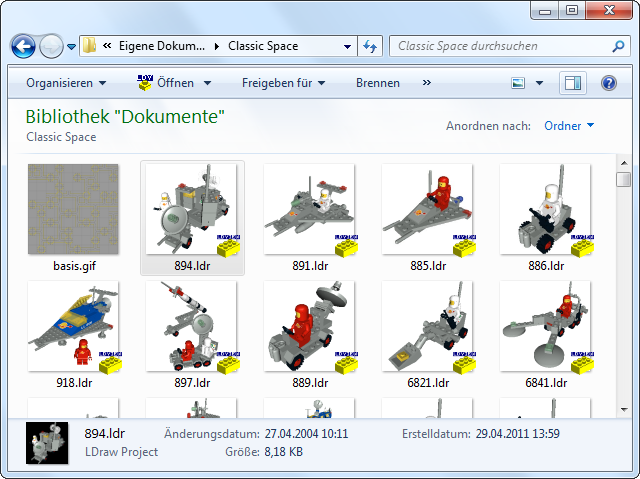Open the Organisieren menu

[x=66, y=83]
